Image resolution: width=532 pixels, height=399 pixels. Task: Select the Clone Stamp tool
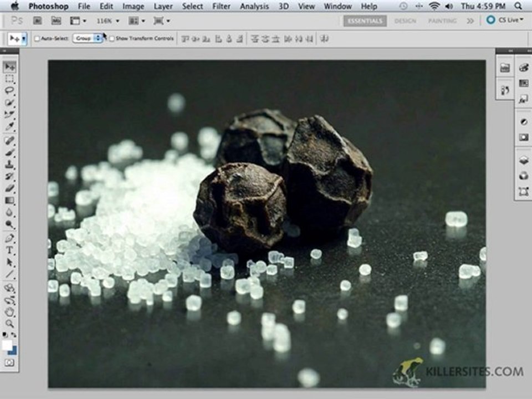click(x=9, y=165)
